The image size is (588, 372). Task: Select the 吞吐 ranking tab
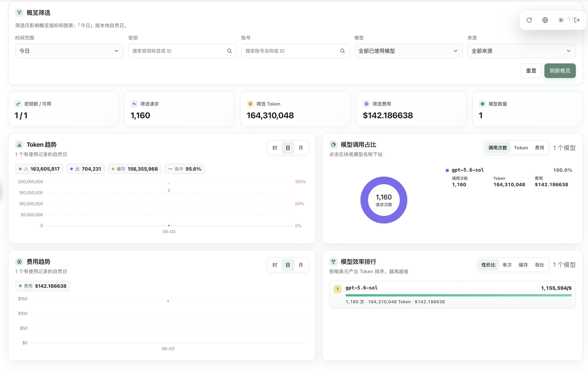pos(539,265)
